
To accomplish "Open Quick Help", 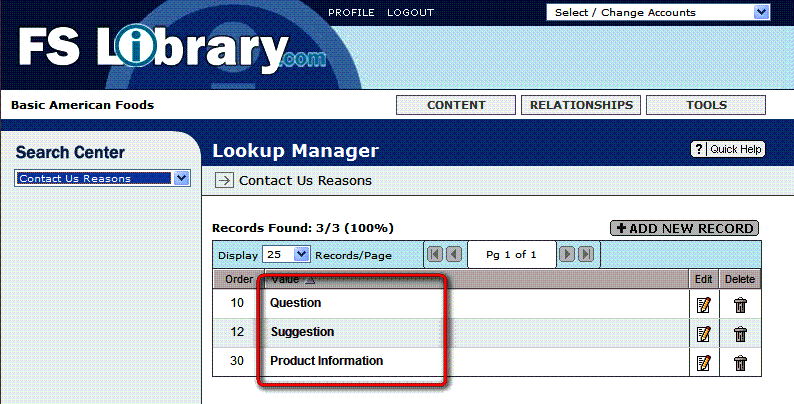I will [728, 149].
